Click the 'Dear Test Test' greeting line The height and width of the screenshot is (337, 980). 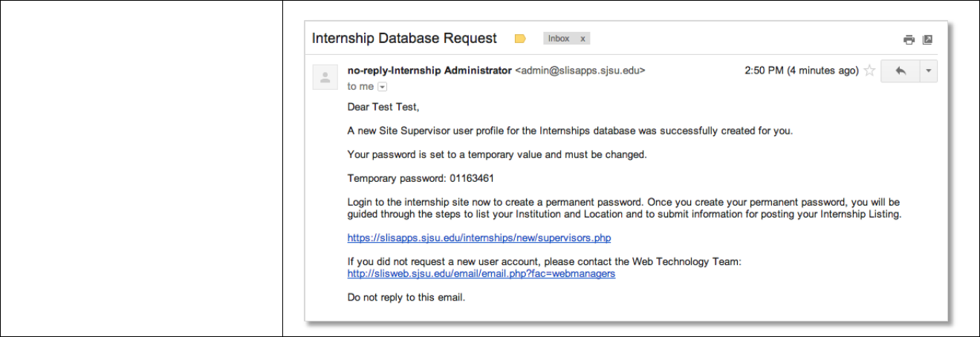point(383,107)
